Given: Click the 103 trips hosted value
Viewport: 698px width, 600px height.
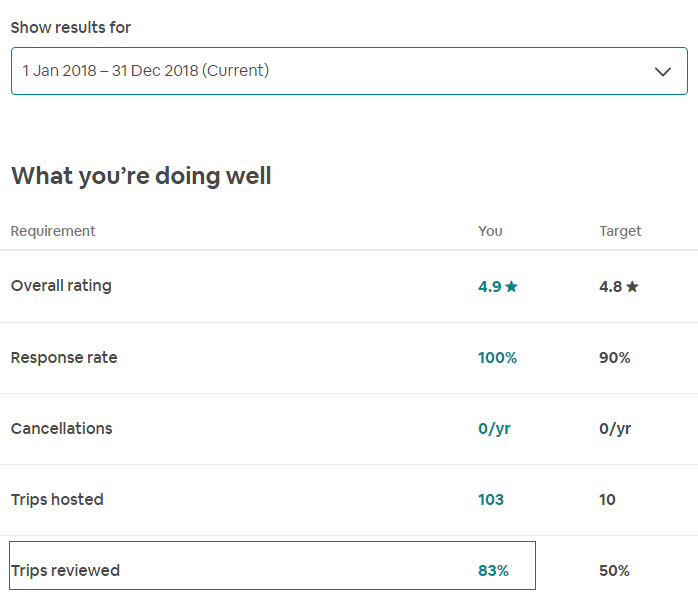Looking at the screenshot, I should point(491,499).
